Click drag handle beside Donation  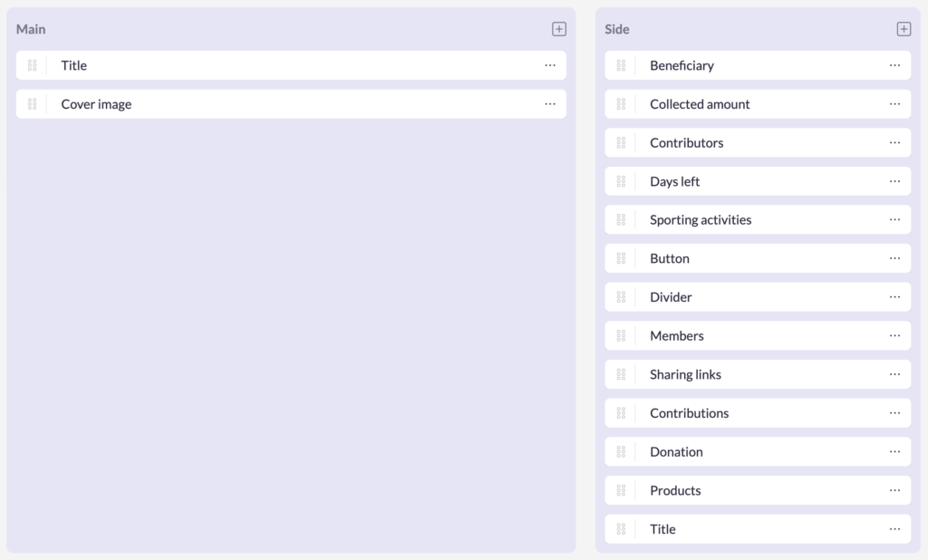[x=621, y=452]
